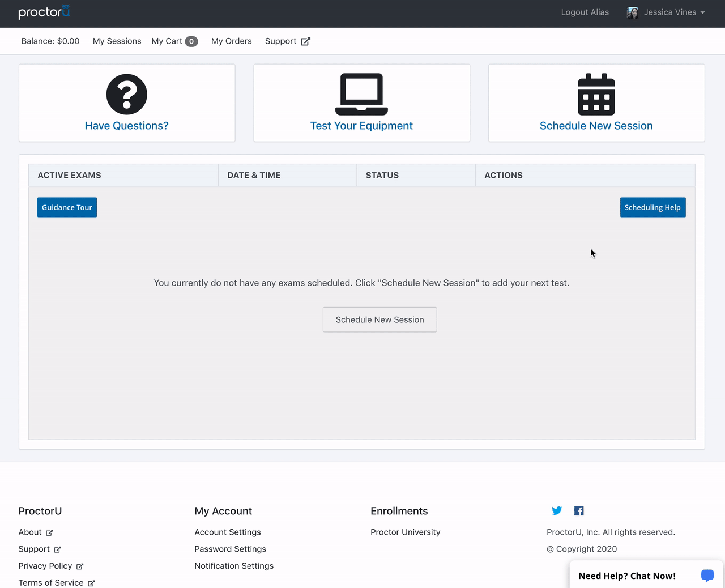The width and height of the screenshot is (725, 588).
Task: Open Password Settings
Action: [x=230, y=549]
